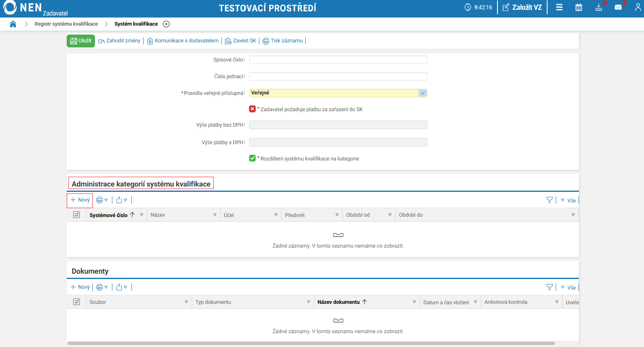Open the hamburger menu icon in header
The height and width of the screenshot is (347, 644).
point(559,7)
